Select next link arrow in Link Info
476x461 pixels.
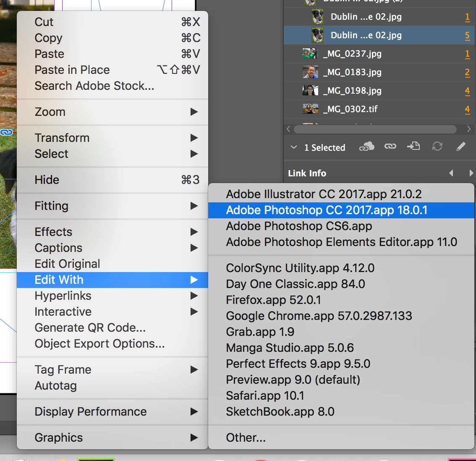coord(471,173)
